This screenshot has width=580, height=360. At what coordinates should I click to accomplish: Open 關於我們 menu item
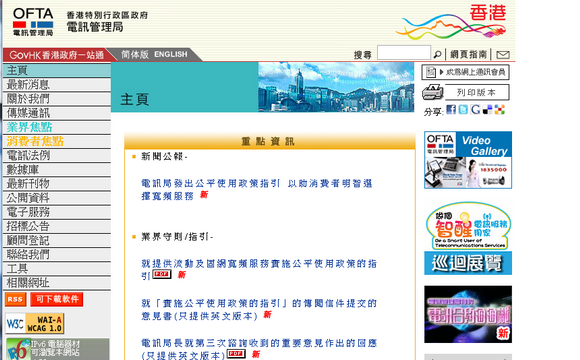click(x=57, y=99)
